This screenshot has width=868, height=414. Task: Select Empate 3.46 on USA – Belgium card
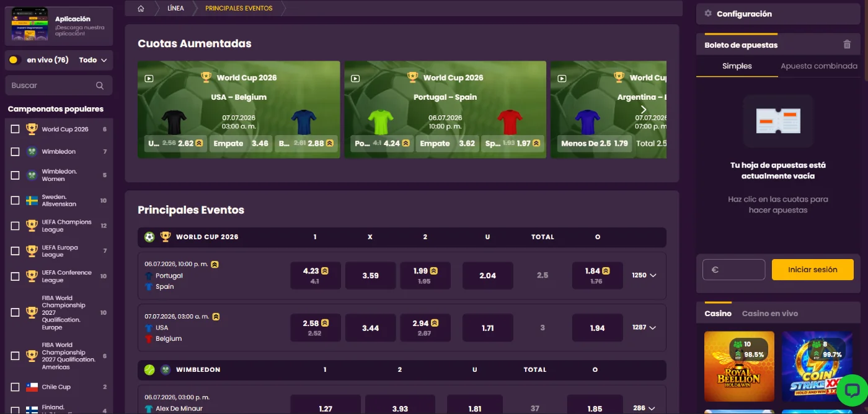click(x=241, y=143)
